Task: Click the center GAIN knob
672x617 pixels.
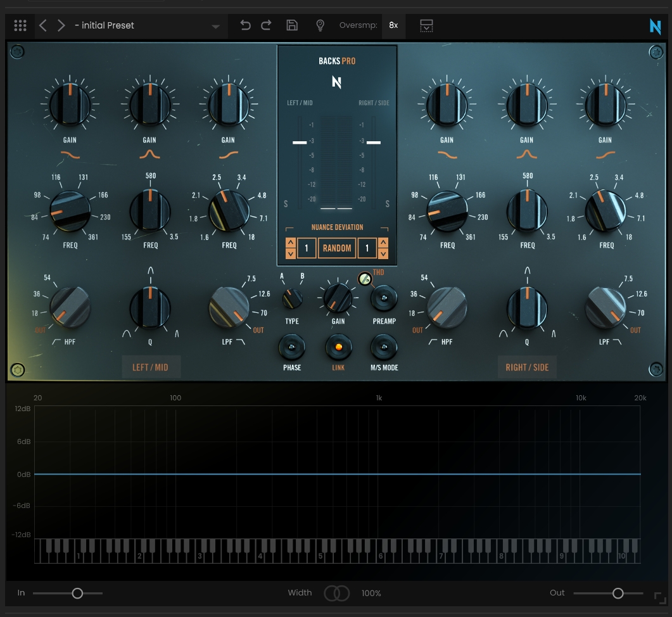Action: click(x=338, y=298)
